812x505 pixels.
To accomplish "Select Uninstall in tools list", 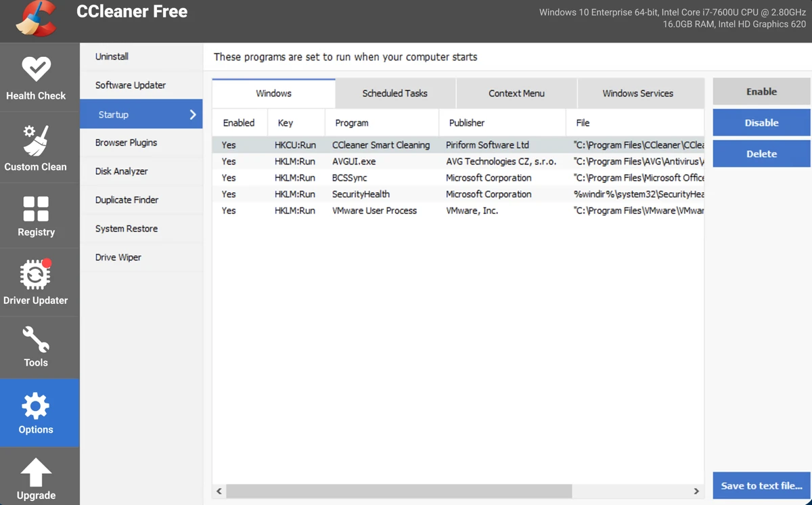I will point(141,57).
